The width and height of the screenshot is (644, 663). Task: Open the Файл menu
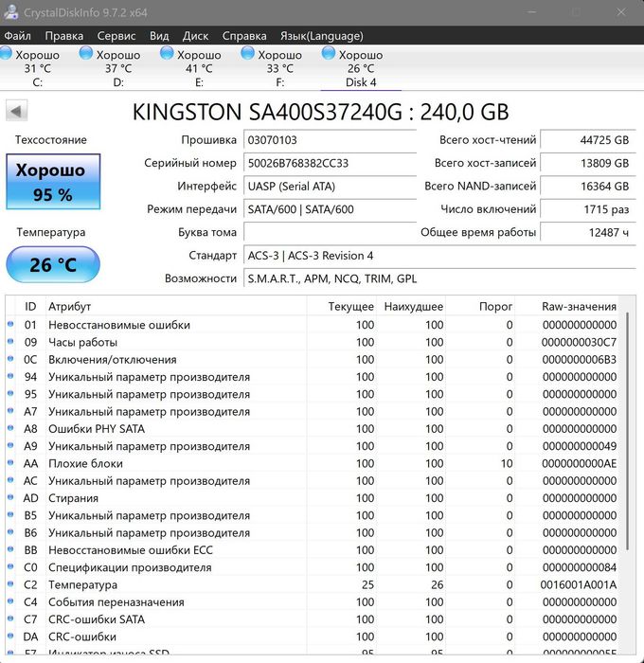(x=17, y=36)
